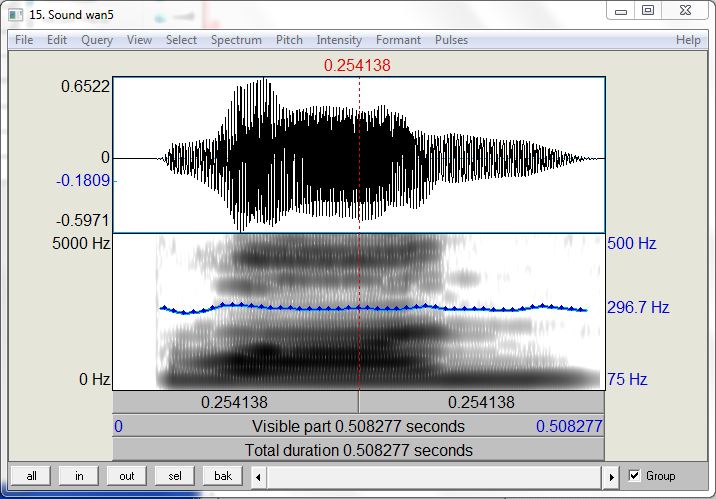Open the Intensity menu
The image size is (716, 499).
(x=339, y=40)
